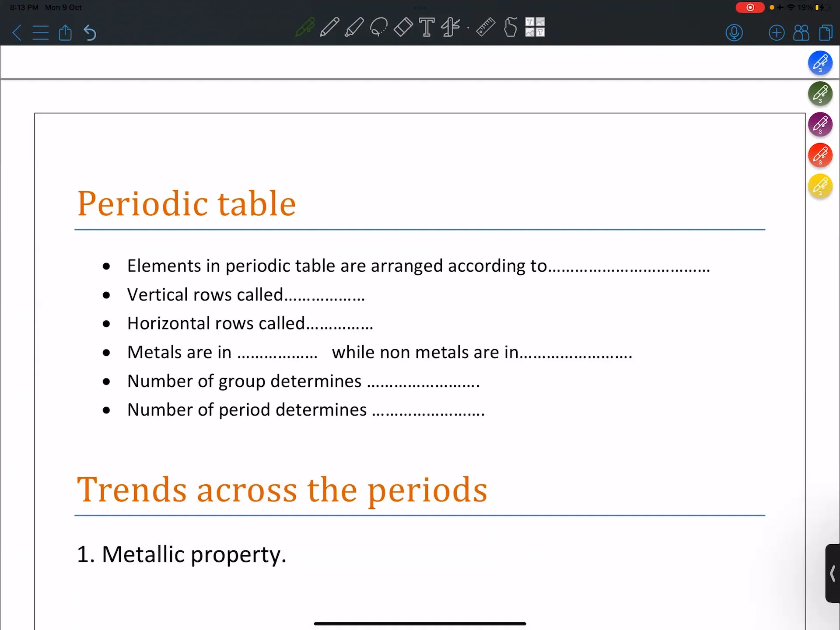Switch to the yellow pen preset
The height and width of the screenshot is (630, 840).
pos(820,185)
